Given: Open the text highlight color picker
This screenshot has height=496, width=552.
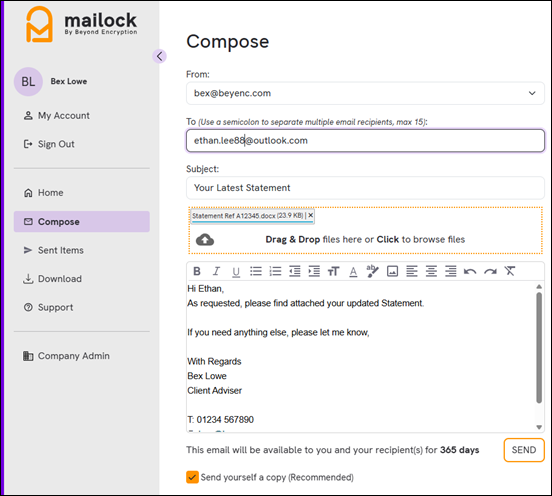Looking at the screenshot, I should click(372, 271).
